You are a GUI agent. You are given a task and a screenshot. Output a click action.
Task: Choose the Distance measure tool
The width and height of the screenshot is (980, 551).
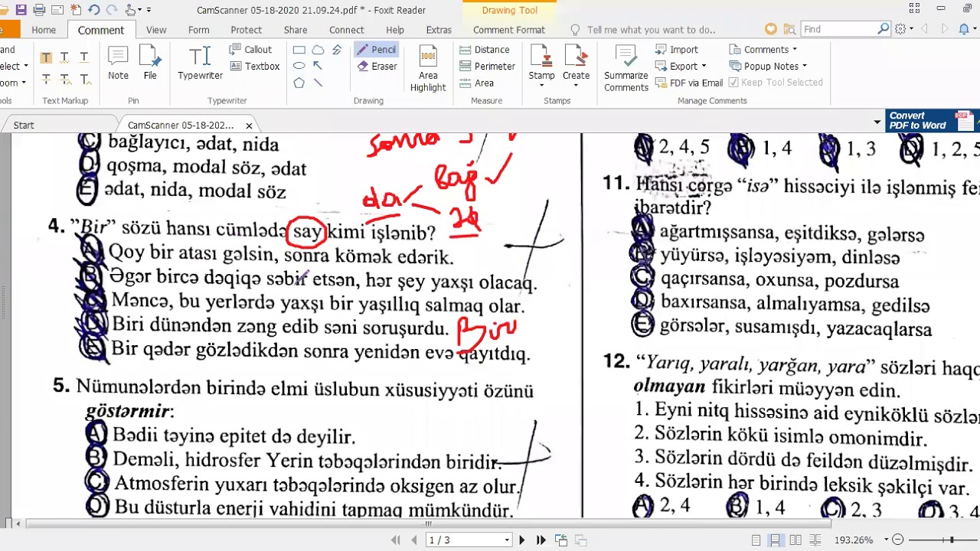pyautogui.click(x=485, y=50)
